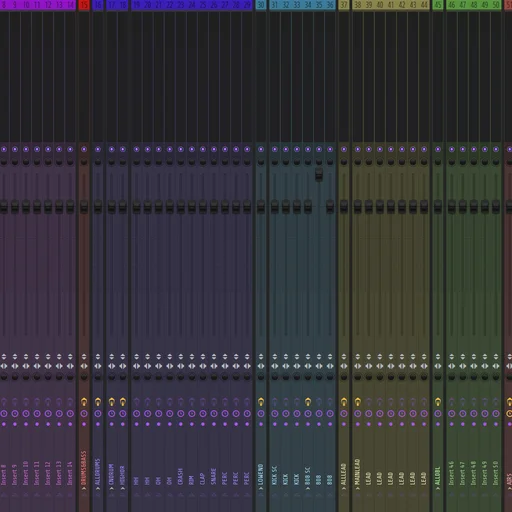Swap left/right channels on ALLDRUMS track 16
The width and height of the screenshot is (512, 512).
98,366
